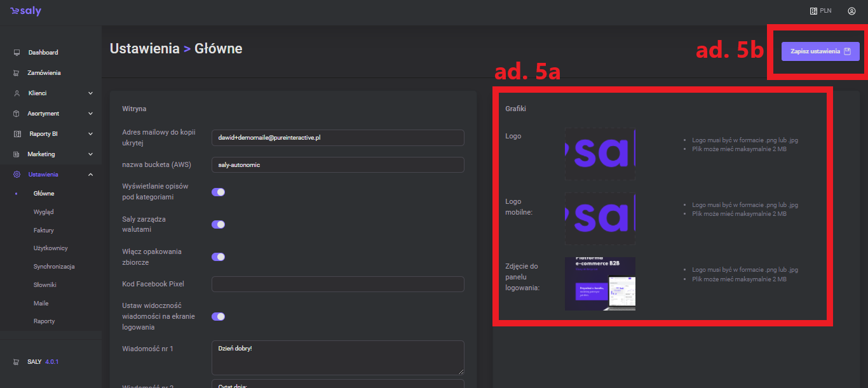Click Ustawienia in the breadcrumb title
Image resolution: width=868 pixels, height=388 pixels.
coord(144,49)
